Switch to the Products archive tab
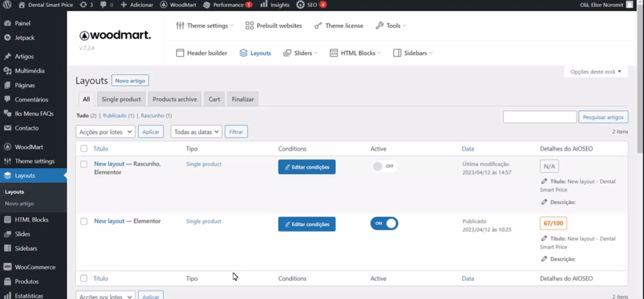Image resolution: width=644 pixels, height=299 pixels. 175,99
